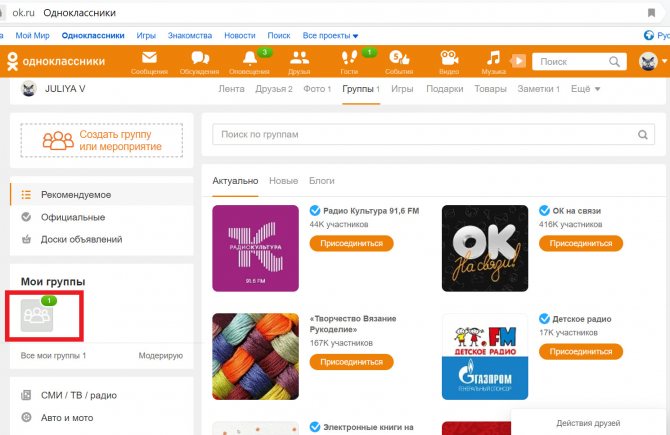Viewport: 670px width, 435px height.
Task: Click verified badge of Электронные книги
Action: click(x=315, y=427)
